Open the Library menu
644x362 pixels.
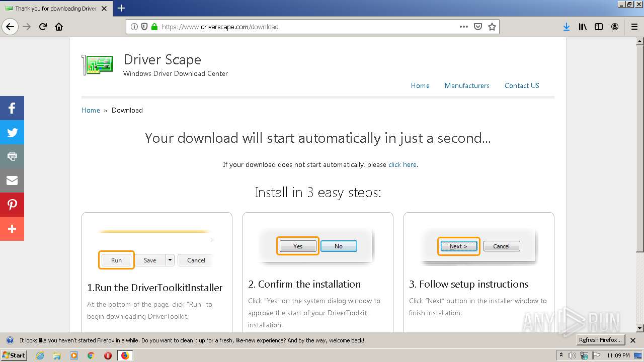583,27
